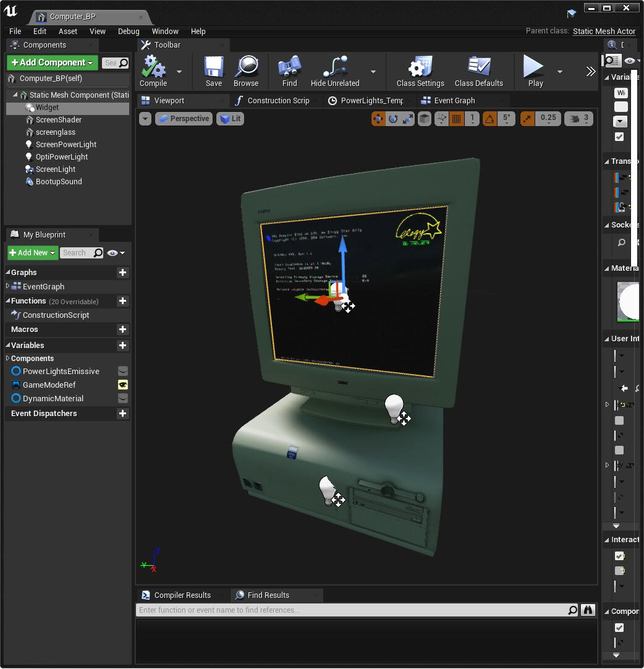644x669 pixels.
Task: Toggle the visibility eye beside GameModeRef
Action: coord(122,385)
